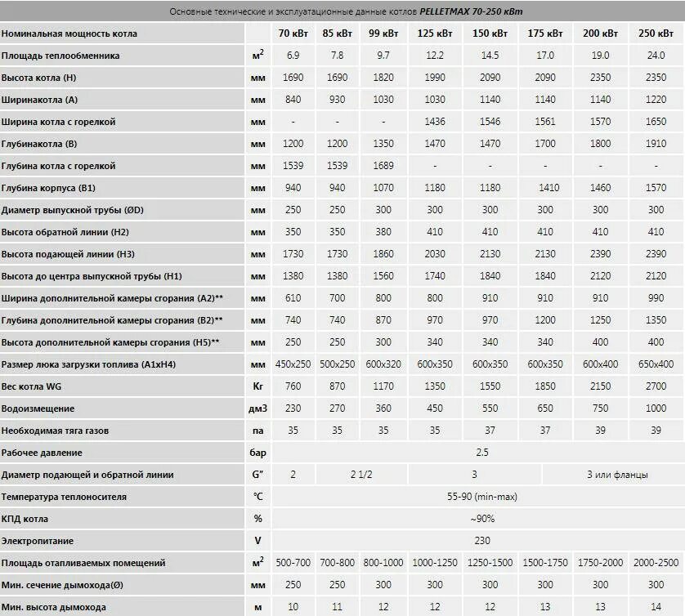Click the heated area value "500-700"
The height and width of the screenshot is (616, 685).
(x=293, y=563)
